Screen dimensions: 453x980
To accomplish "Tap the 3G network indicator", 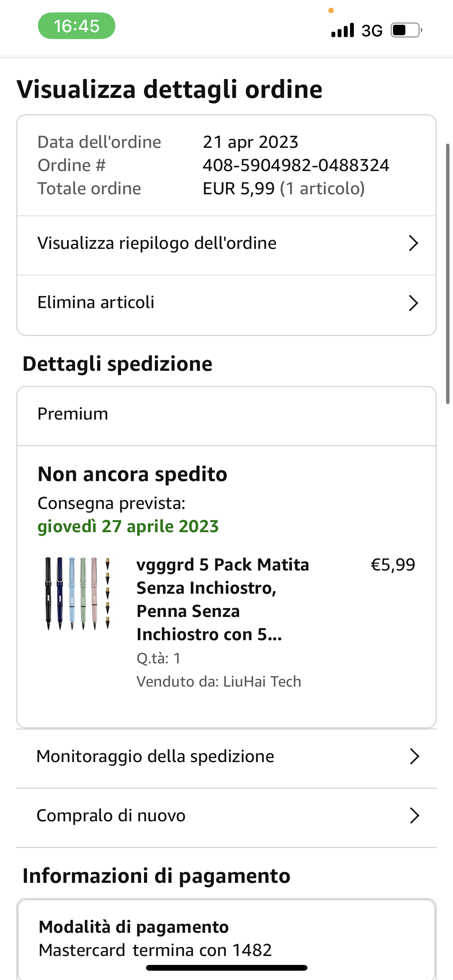I will click(x=372, y=31).
